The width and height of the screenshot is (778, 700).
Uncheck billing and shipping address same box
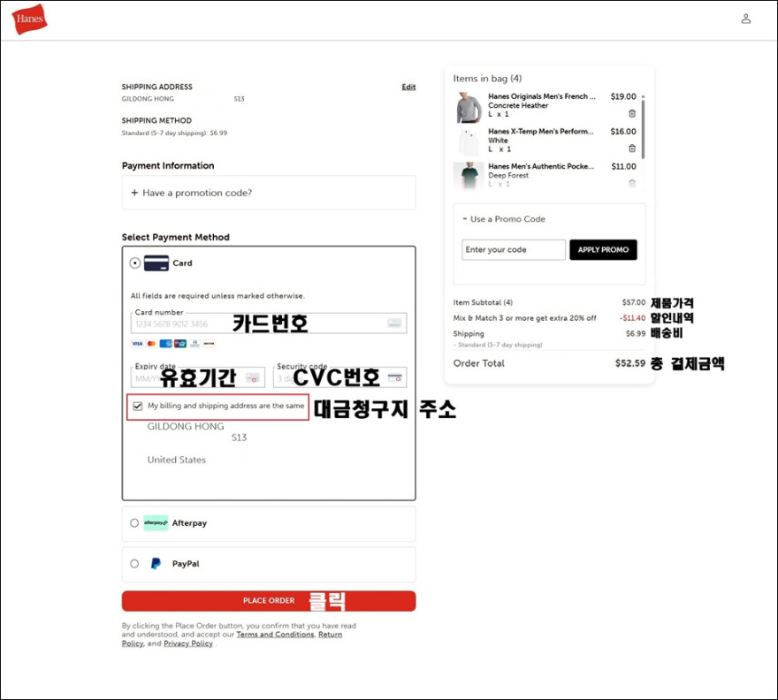tap(138, 406)
